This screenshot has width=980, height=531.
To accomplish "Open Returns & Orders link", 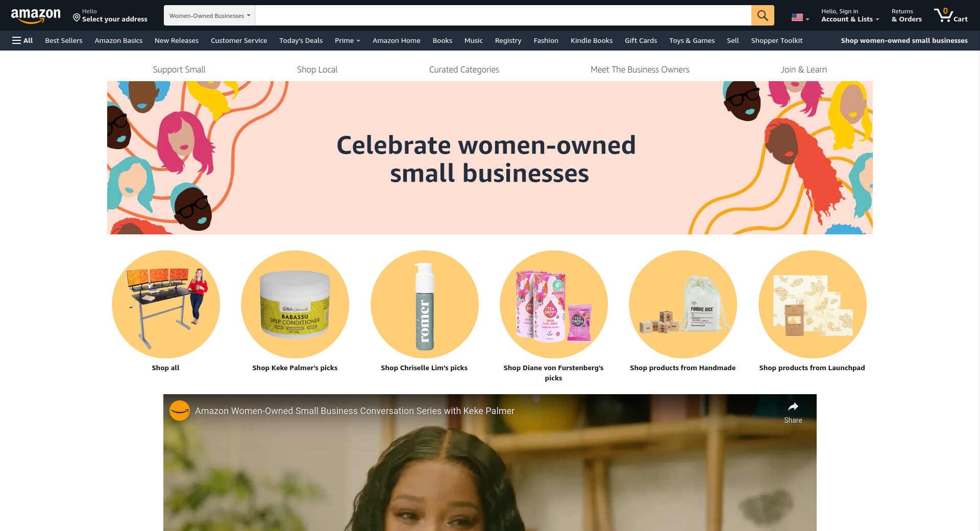I will pos(906,15).
